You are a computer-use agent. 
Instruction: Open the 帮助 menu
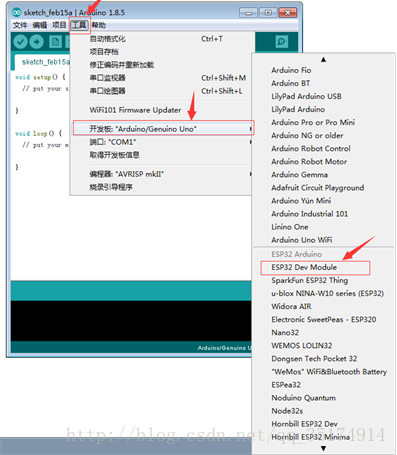99,25
